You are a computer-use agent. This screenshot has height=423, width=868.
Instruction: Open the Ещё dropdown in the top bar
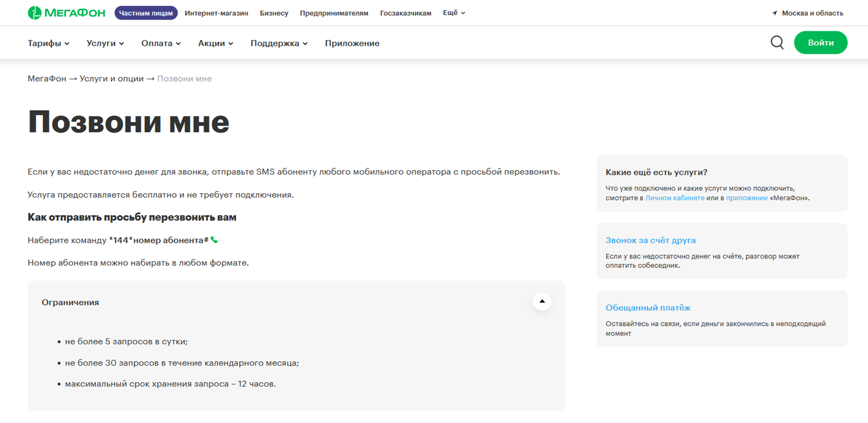pos(454,13)
